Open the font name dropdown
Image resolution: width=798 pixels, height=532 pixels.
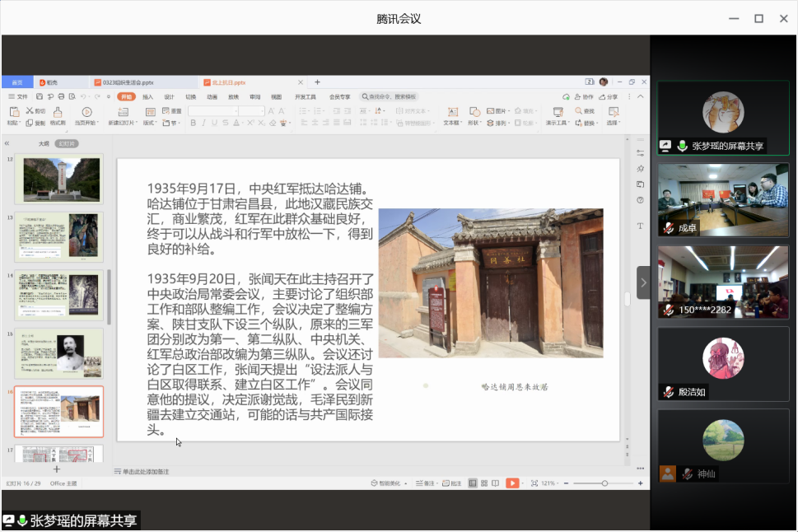tap(236, 111)
